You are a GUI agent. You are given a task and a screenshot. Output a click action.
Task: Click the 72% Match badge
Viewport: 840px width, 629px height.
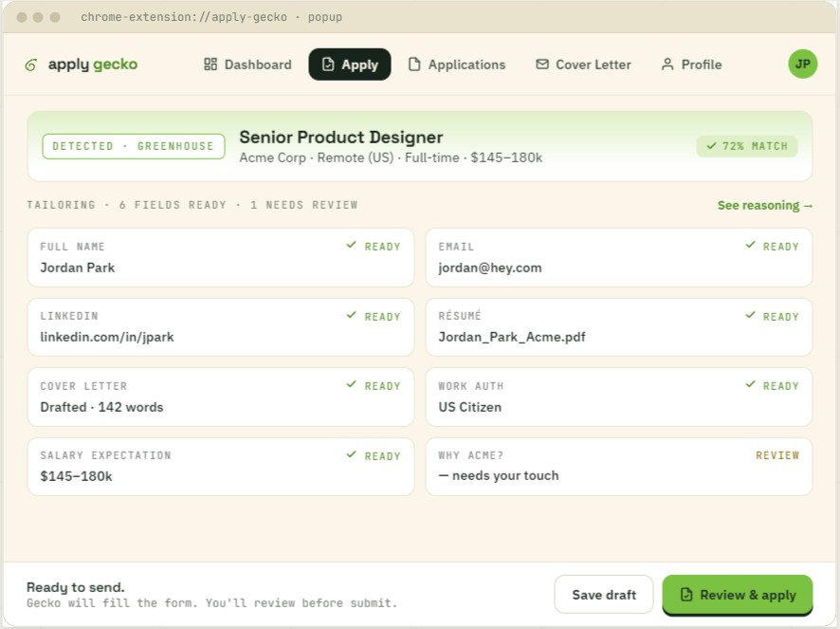(x=747, y=146)
